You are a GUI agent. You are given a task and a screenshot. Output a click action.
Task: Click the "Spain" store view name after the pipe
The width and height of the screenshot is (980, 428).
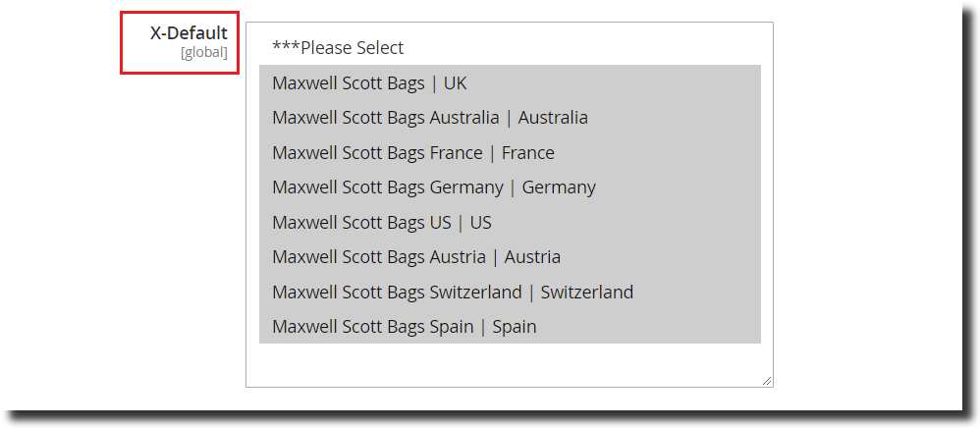pos(515,327)
